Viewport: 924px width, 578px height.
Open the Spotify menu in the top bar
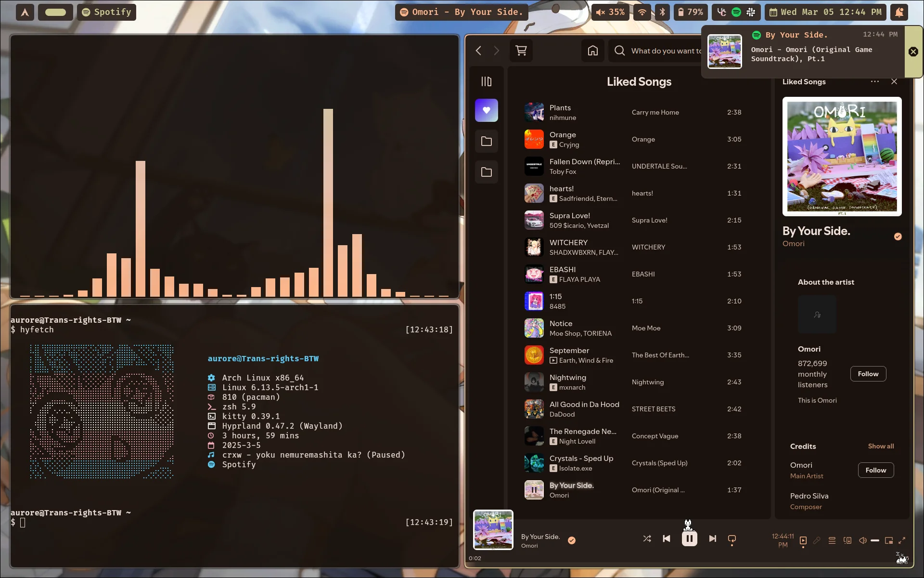tap(106, 12)
